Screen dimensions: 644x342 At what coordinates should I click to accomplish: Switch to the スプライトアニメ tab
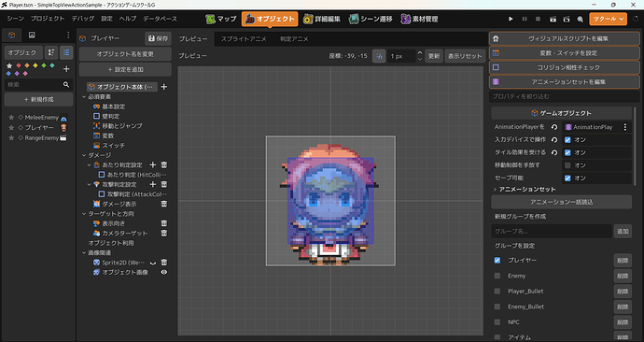click(244, 39)
